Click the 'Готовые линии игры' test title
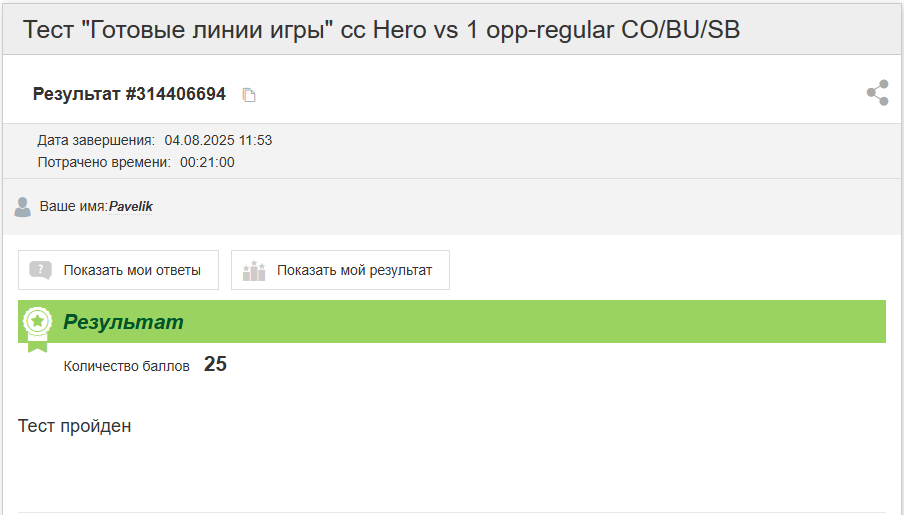Viewport: 904px width, 515px height. [x=381, y=29]
